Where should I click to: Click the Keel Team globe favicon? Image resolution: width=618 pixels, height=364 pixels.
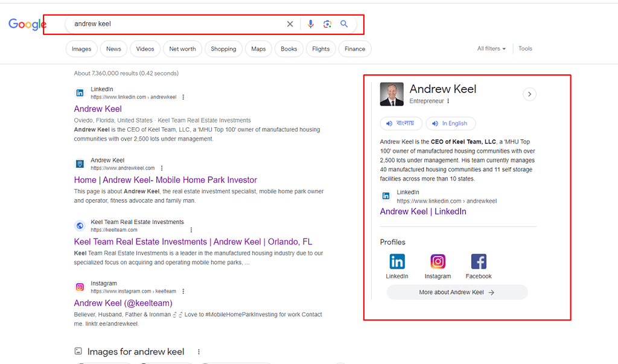click(80, 226)
